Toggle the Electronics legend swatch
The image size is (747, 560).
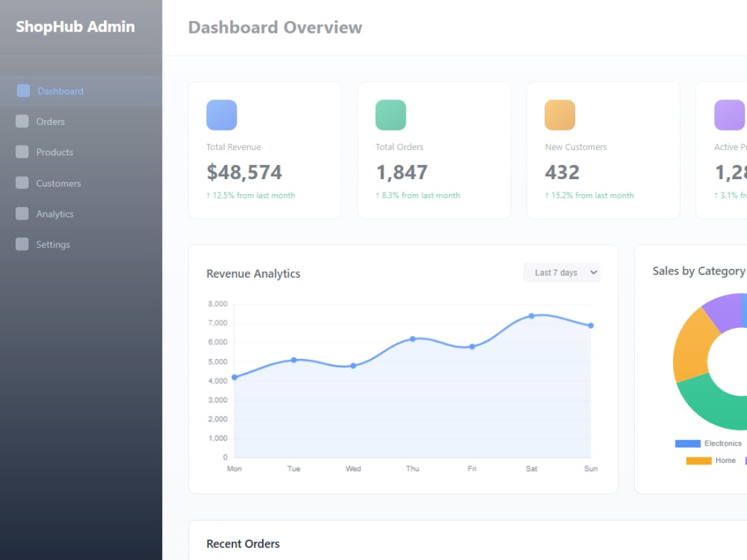(x=687, y=444)
